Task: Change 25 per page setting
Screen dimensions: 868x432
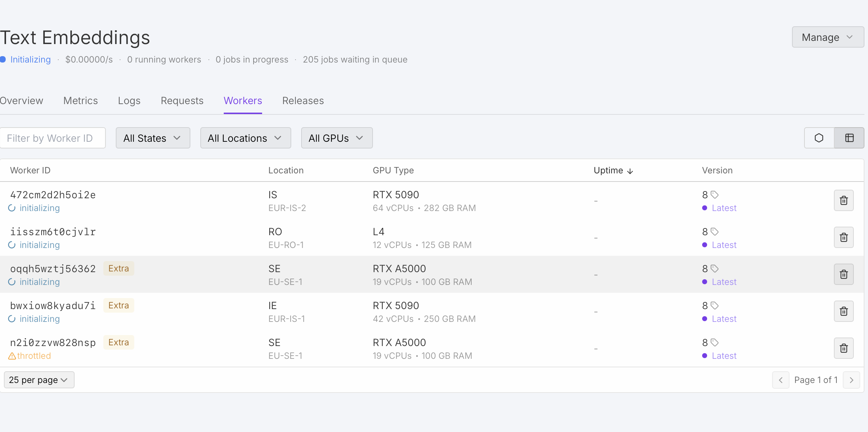Action: click(39, 380)
